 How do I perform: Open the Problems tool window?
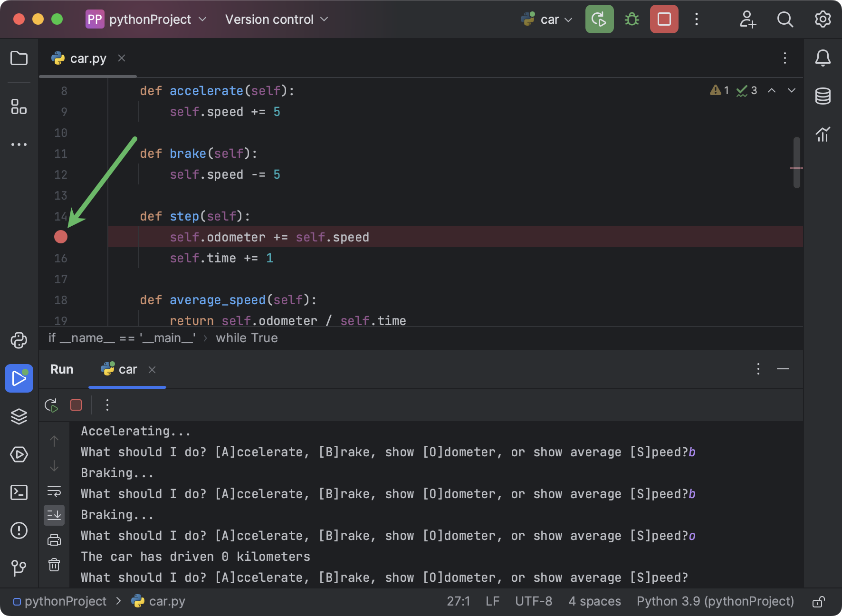pyautogui.click(x=19, y=531)
